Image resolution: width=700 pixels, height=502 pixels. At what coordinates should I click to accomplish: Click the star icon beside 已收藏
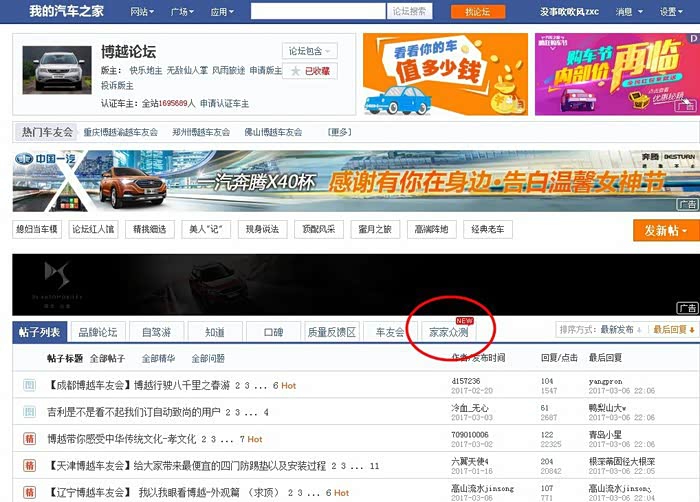click(x=295, y=72)
